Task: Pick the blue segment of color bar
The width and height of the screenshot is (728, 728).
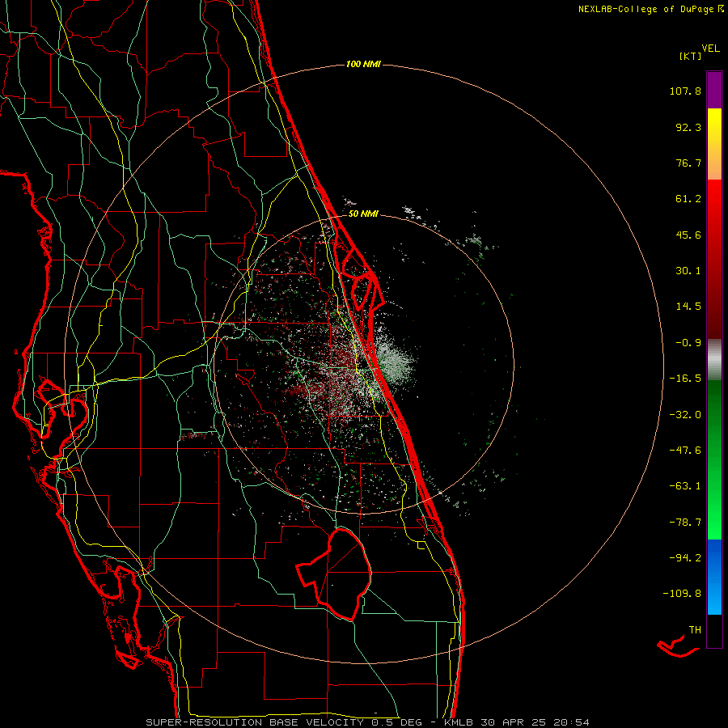Action: pyautogui.click(x=714, y=577)
